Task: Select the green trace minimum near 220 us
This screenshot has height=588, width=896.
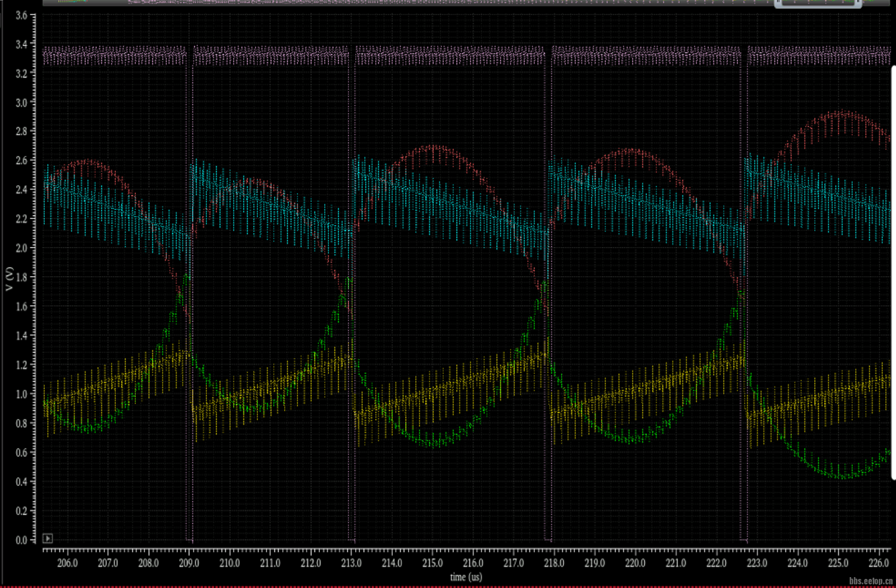Action: (634, 440)
